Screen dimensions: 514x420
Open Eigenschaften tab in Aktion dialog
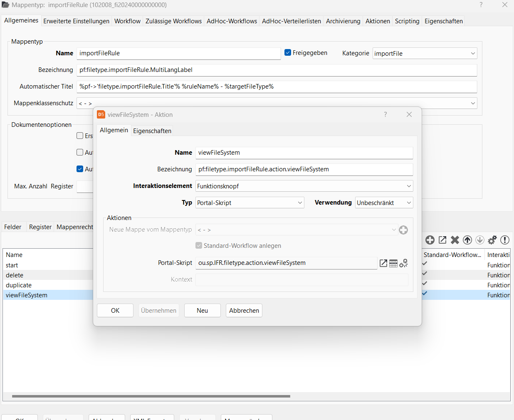[x=152, y=131]
